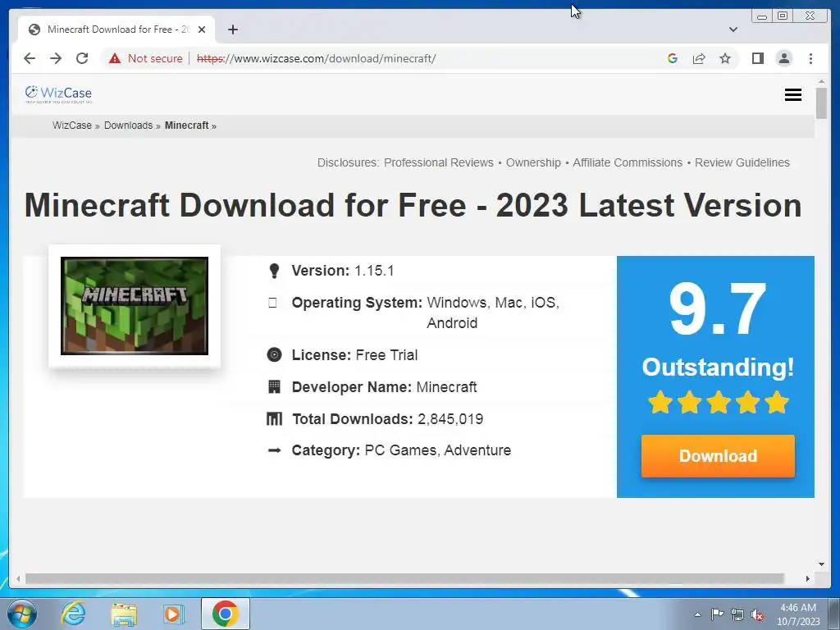Click the horizontal scrollbar right arrow
This screenshot has width=840, height=630.
[x=808, y=578]
